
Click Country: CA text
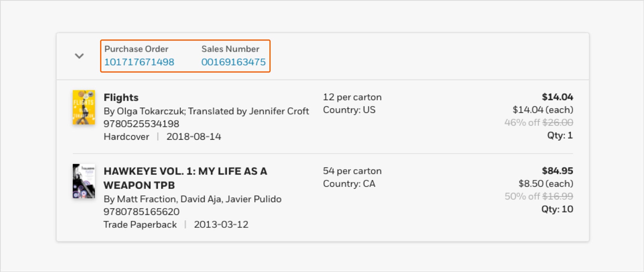tap(349, 184)
